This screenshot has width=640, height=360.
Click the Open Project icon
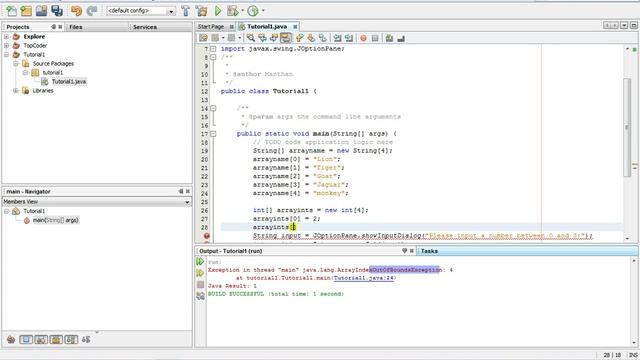[42, 11]
